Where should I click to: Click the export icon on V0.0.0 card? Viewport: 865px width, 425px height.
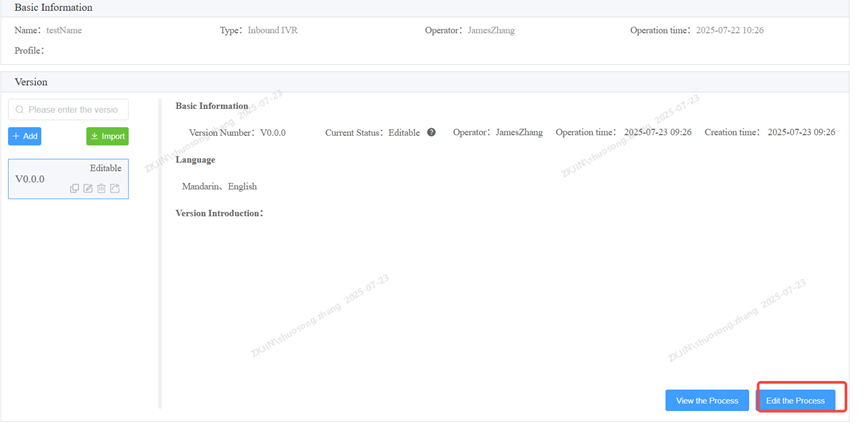pyautogui.click(x=114, y=188)
